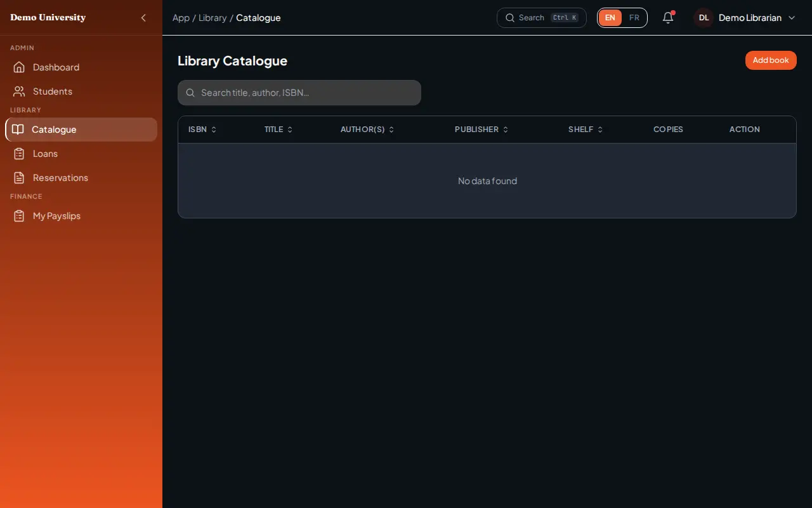Screen dimensions: 812x508
Task: Sort table by Publisher column
Action: point(481,130)
